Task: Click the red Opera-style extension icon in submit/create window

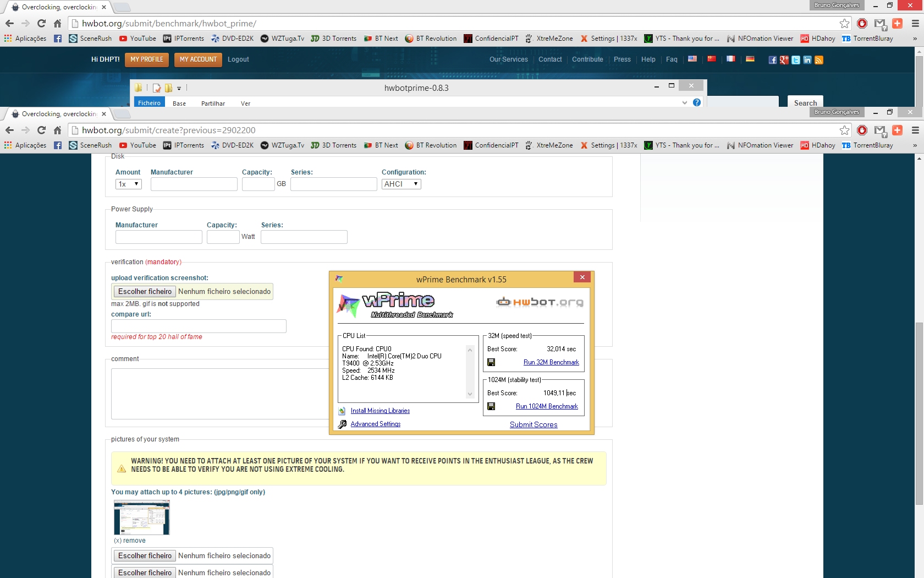Action: coord(862,130)
